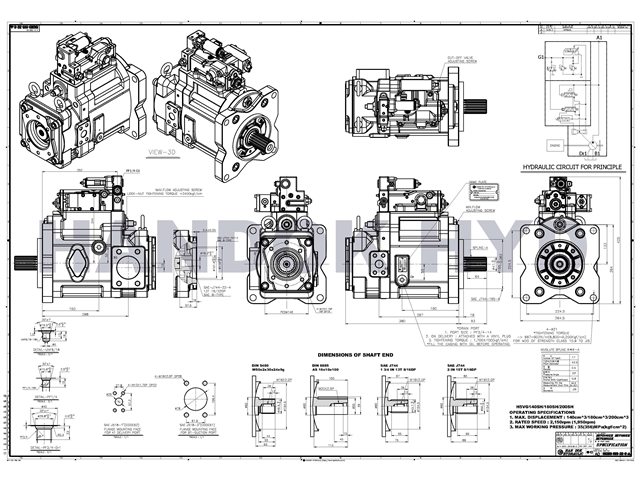Click the right side view with spline shaft
Image resolution: width=640 pixels, height=480 pixels.
click(x=416, y=240)
